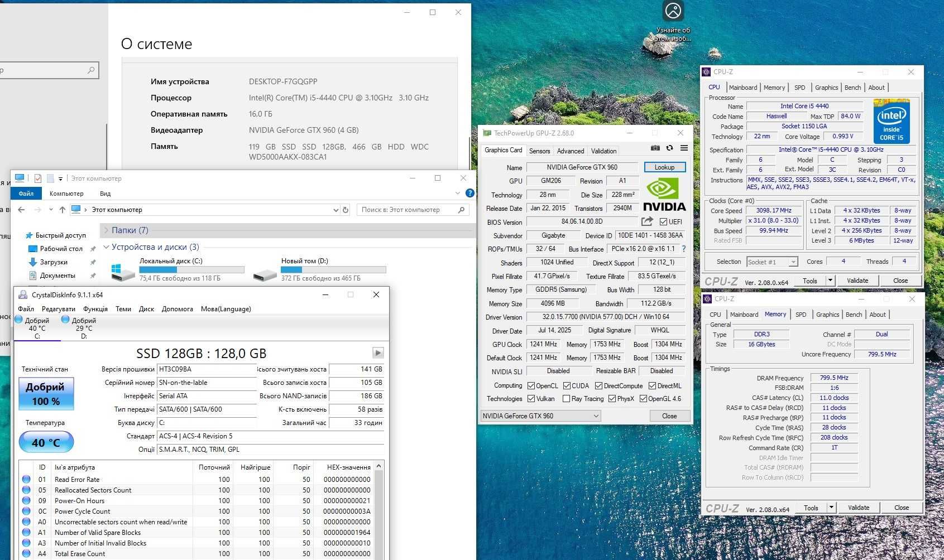Switch to Sensors tab in GPU-Z

[539, 151]
